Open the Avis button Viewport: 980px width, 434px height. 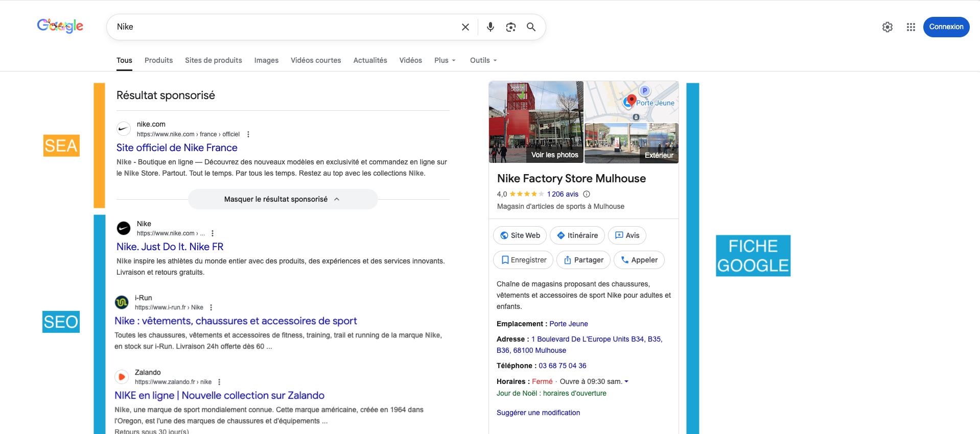pyautogui.click(x=627, y=235)
